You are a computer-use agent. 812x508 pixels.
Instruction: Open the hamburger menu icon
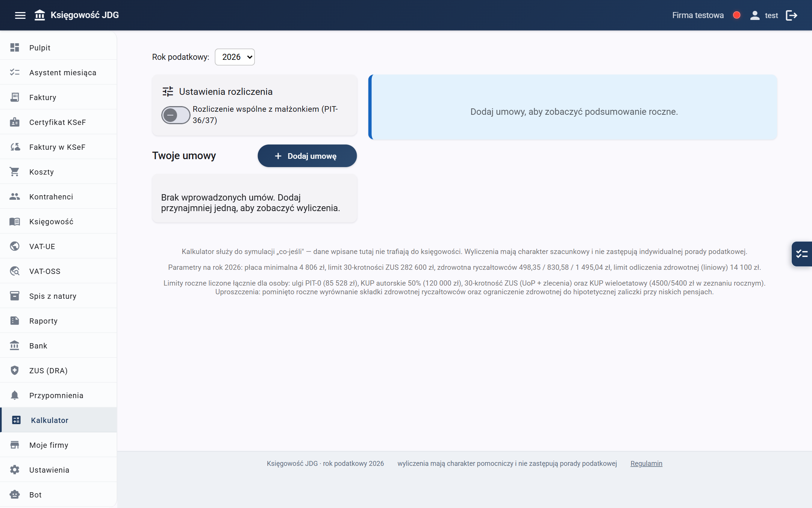click(x=20, y=15)
